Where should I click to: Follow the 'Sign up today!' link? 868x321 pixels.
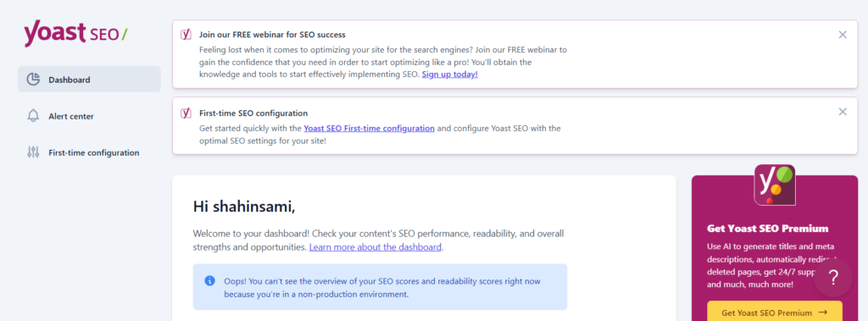tap(449, 75)
